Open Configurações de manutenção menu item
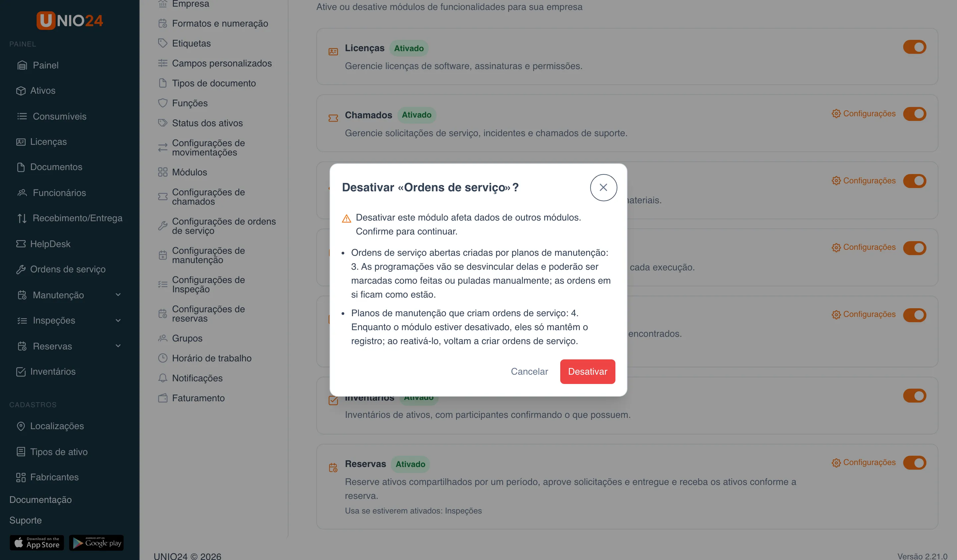The height and width of the screenshot is (560, 957). (x=208, y=255)
